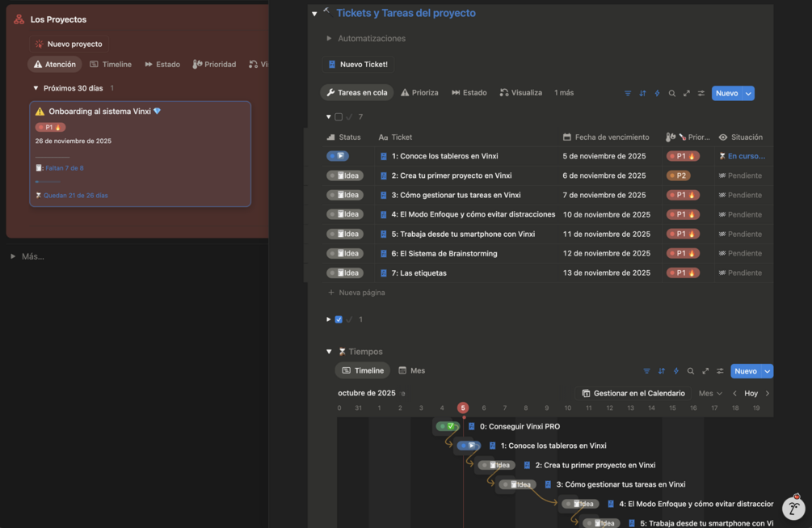Click the Nuevo proyecto button
812x528 pixels.
point(69,44)
